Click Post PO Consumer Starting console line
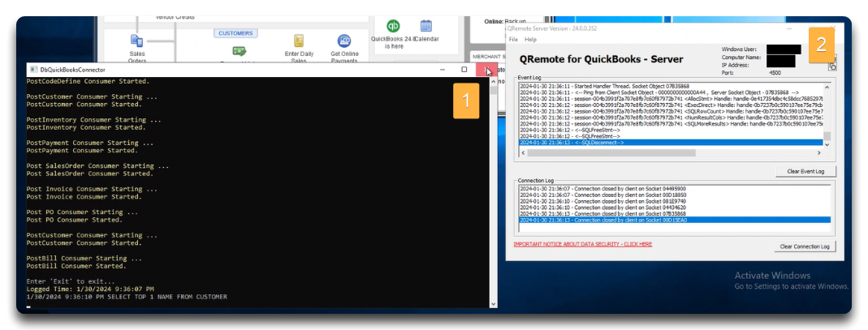Image resolution: width=868 pixels, height=330 pixels. pos(83,212)
